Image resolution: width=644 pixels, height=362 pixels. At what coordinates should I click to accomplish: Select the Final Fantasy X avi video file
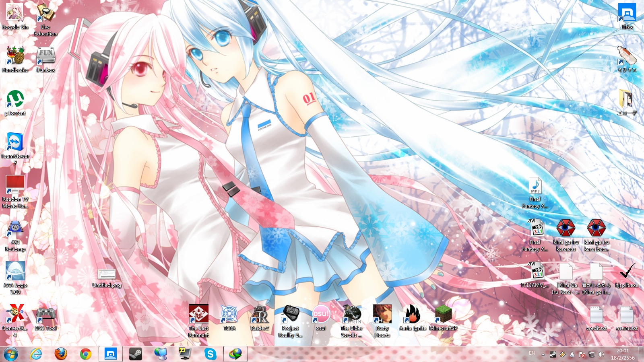[535, 235]
